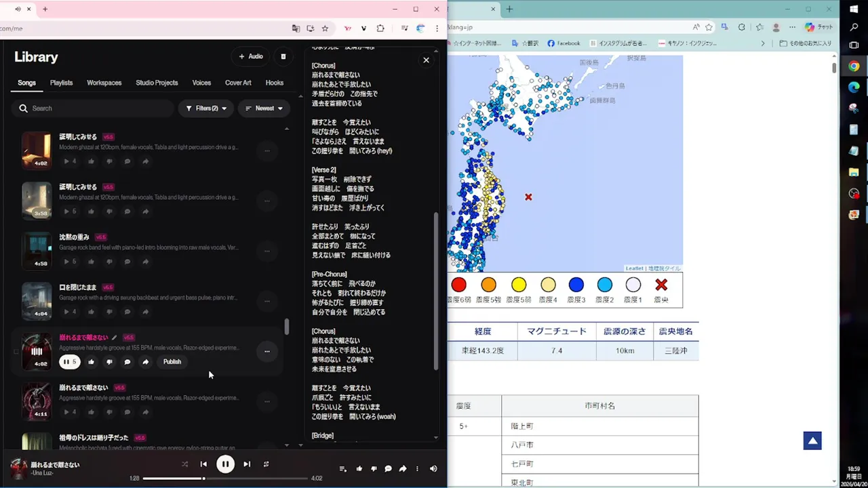The image size is (868, 488).
Task: Tick checkbox beside playing 崩れるまで離さない row
Action: [16, 352]
